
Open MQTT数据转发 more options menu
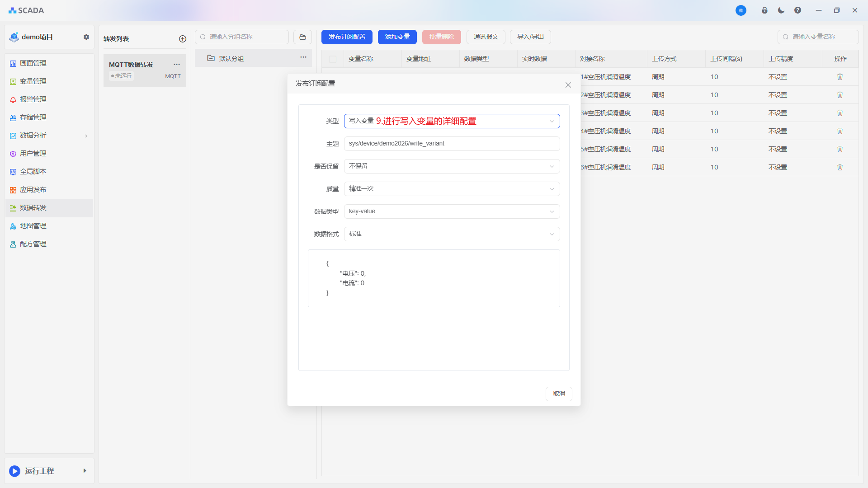pyautogui.click(x=177, y=64)
